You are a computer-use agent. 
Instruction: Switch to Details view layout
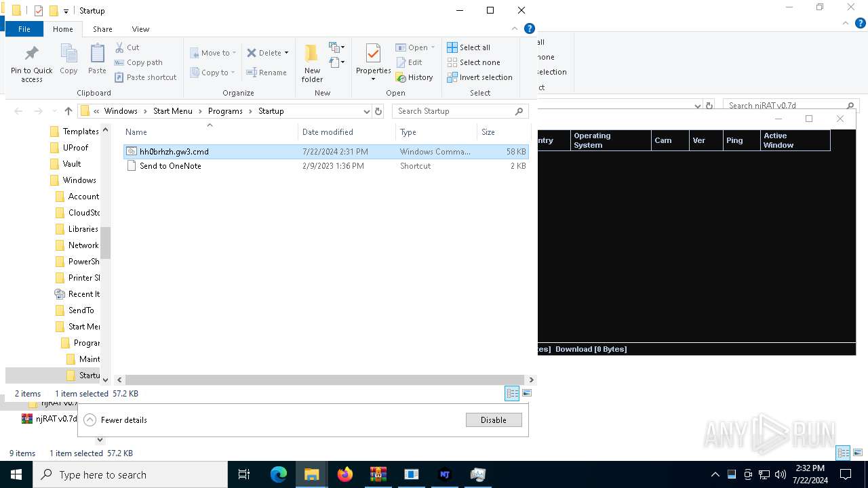click(512, 393)
